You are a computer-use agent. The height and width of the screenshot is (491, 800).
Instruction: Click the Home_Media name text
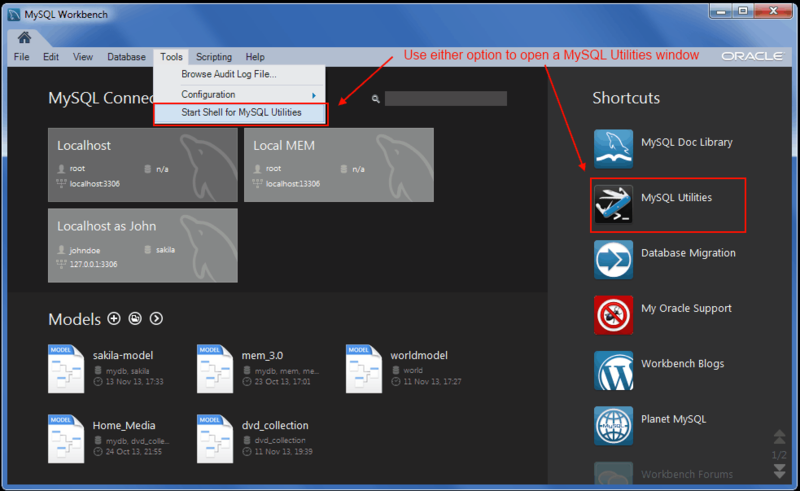(x=124, y=425)
